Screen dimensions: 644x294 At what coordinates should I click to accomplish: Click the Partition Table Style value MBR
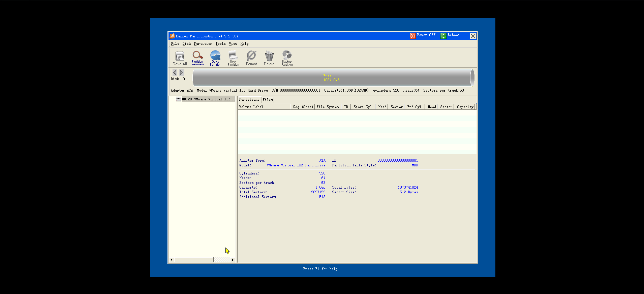(x=415, y=165)
